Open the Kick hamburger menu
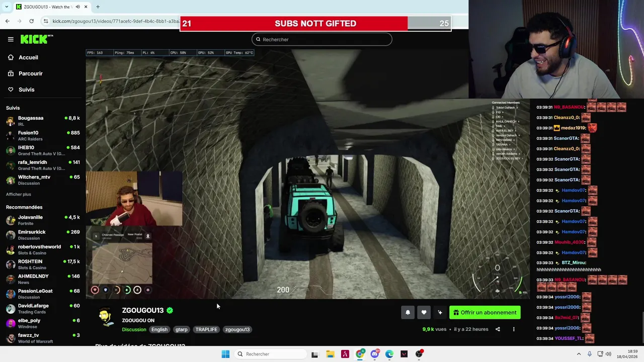644x362 pixels. tap(11, 39)
